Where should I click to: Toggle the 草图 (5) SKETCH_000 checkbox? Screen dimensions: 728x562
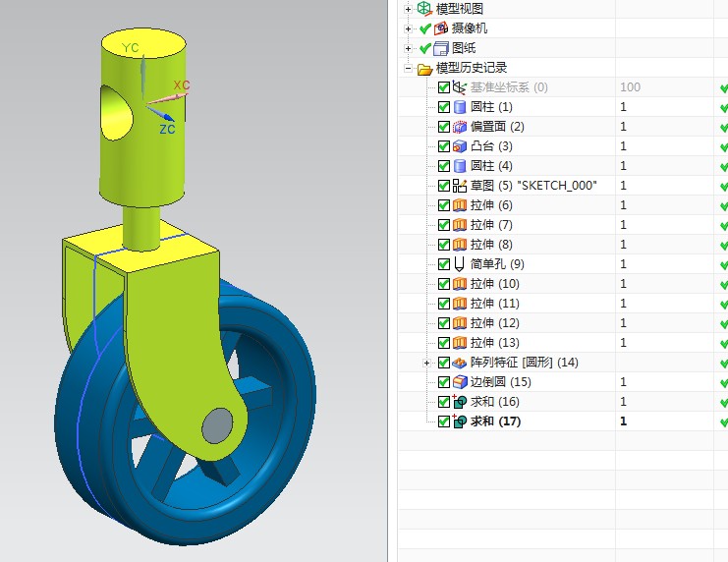pos(444,186)
